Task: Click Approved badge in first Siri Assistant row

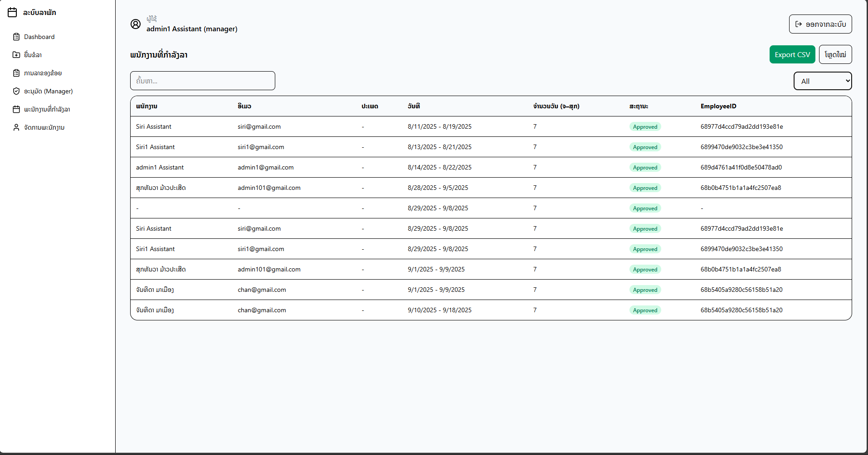Action: coord(644,127)
